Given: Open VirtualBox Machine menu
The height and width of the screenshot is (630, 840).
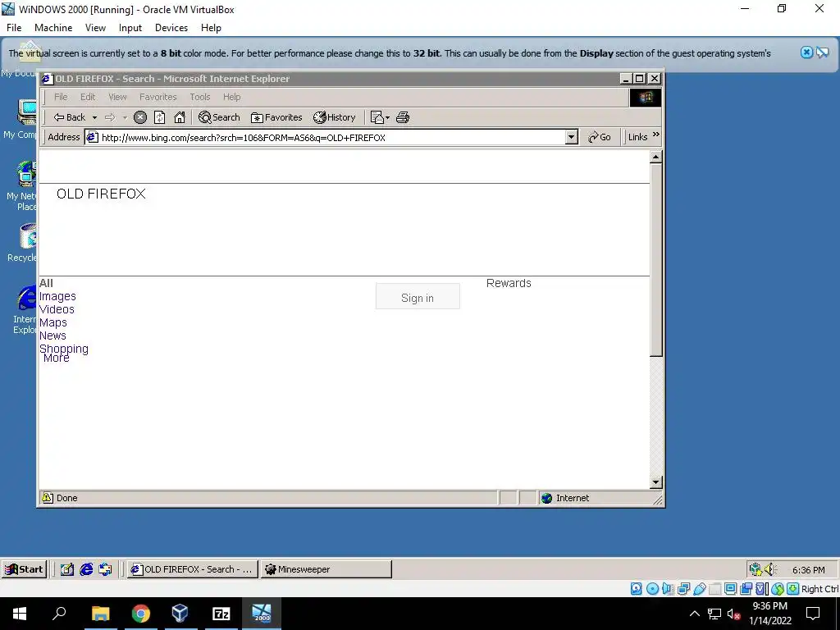Looking at the screenshot, I should coord(53,28).
